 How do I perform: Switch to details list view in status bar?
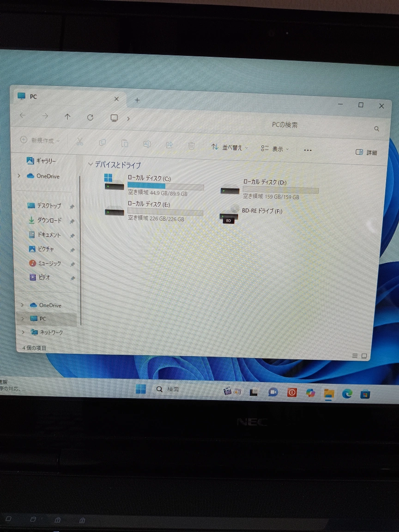coord(355,356)
